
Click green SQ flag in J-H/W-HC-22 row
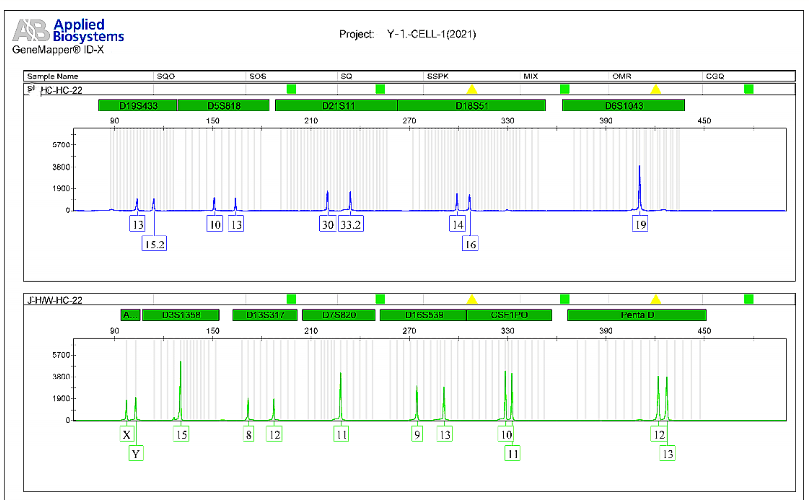click(x=380, y=299)
